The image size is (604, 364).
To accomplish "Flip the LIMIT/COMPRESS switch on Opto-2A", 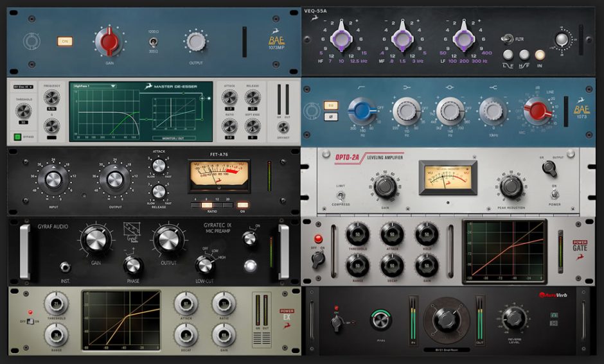I will pyautogui.click(x=340, y=195).
